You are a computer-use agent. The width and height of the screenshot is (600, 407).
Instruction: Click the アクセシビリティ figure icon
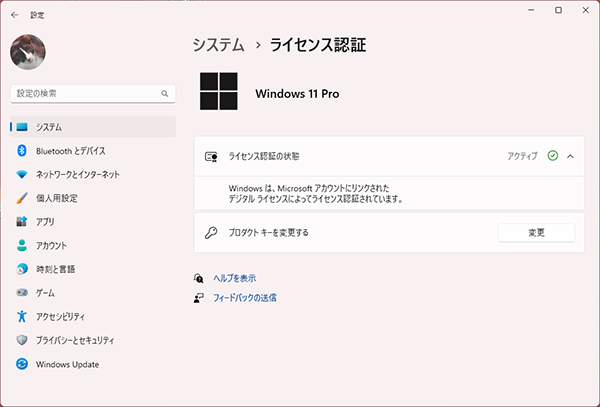pyautogui.click(x=22, y=316)
